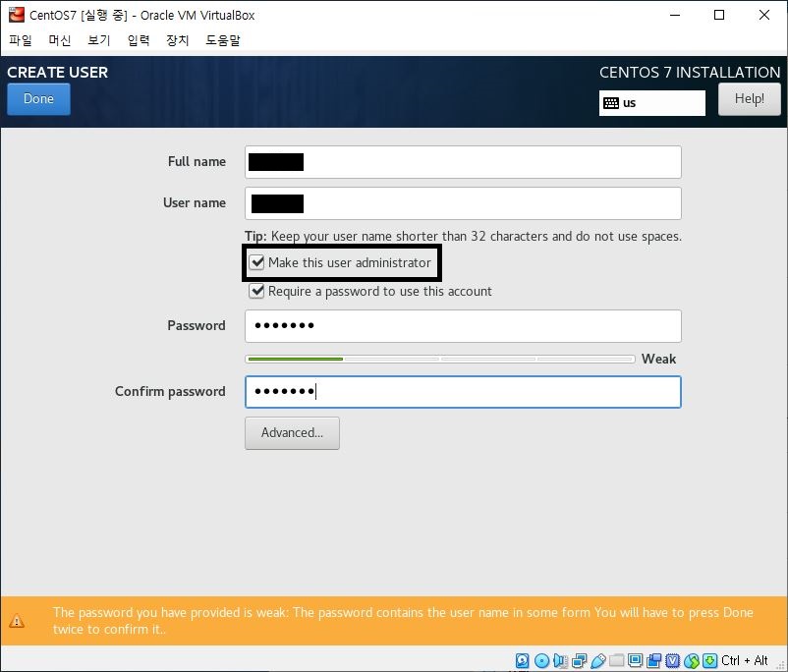Focus the User name input field
The width and height of the screenshot is (788, 672).
pos(463,203)
